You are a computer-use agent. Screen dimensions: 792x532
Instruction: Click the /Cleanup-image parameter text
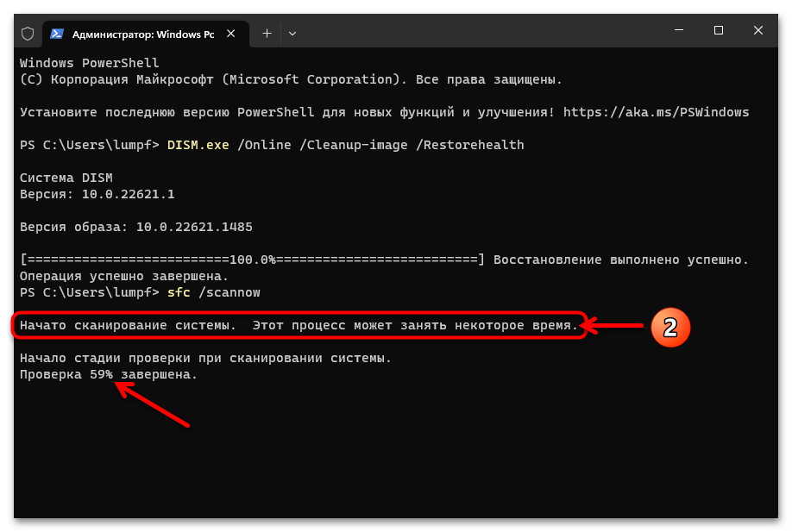point(354,145)
